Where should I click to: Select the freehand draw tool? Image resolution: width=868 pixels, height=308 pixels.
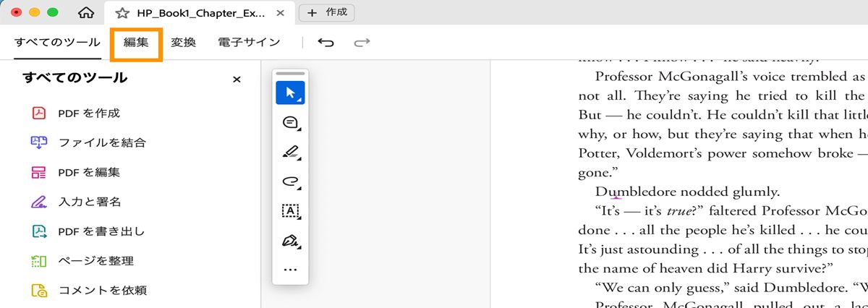(x=290, y=181)
